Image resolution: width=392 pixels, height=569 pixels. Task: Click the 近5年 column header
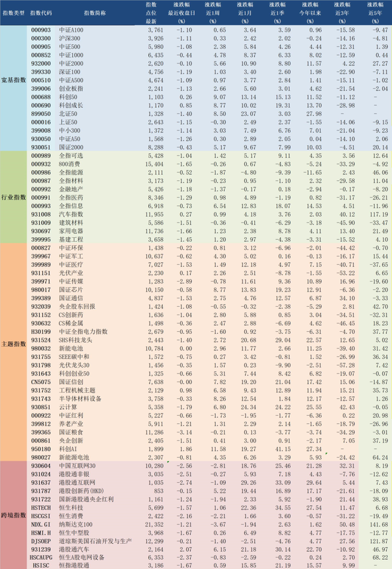[x=375, y=13]
